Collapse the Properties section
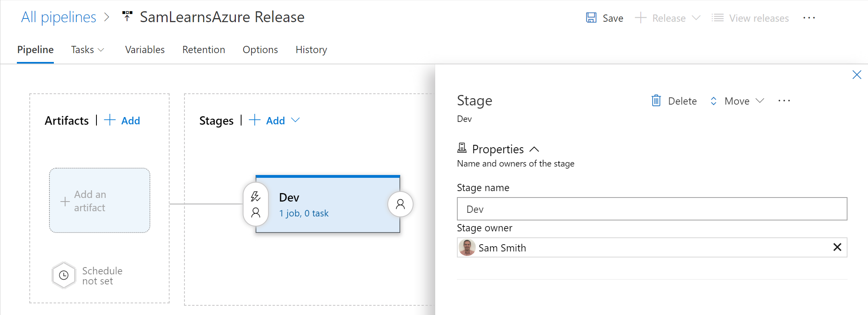The height and width of the screenshot is (315, 868). (x=534, y=149)
